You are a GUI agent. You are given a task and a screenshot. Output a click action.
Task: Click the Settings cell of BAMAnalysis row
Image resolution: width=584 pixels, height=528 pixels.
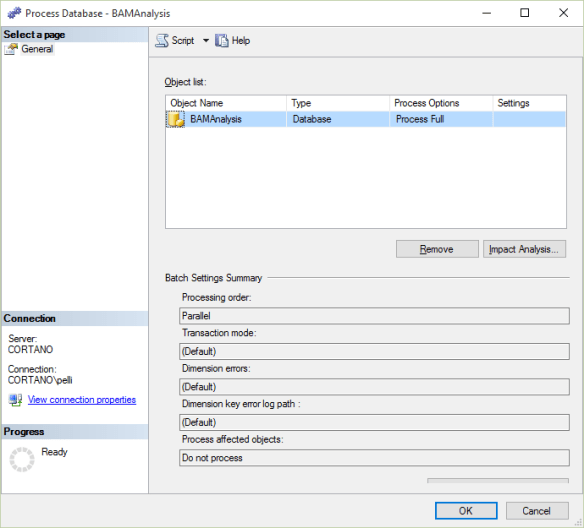pos(529,120)
